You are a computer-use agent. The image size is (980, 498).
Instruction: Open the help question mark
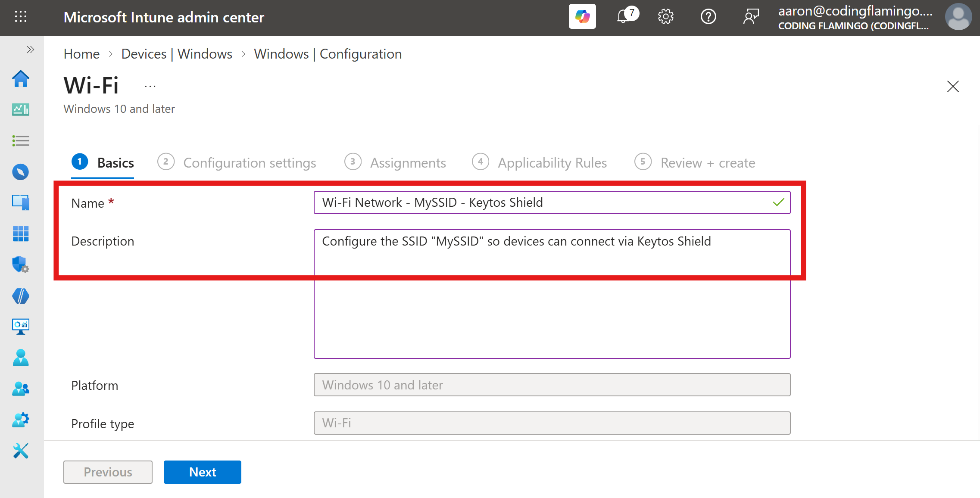coord(708,17)
